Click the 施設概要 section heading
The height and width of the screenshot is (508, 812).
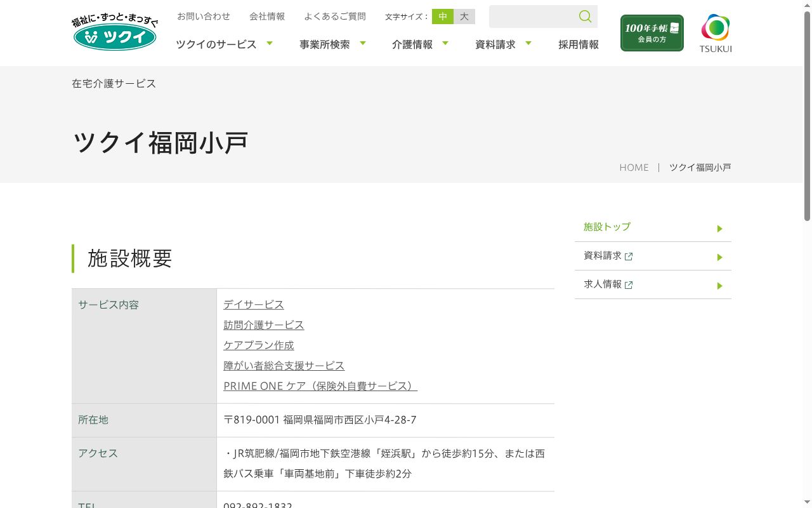tap(130, 258)
